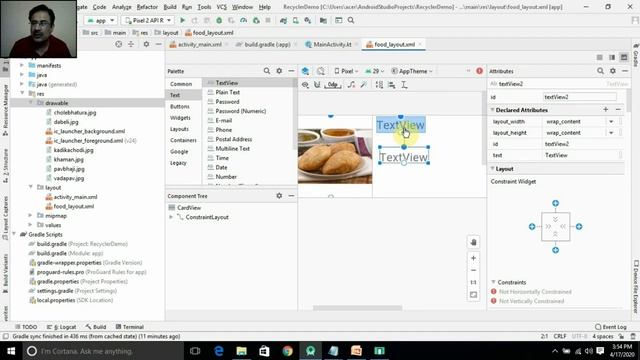
Task: Open Build menu
Action: [170, 7]
